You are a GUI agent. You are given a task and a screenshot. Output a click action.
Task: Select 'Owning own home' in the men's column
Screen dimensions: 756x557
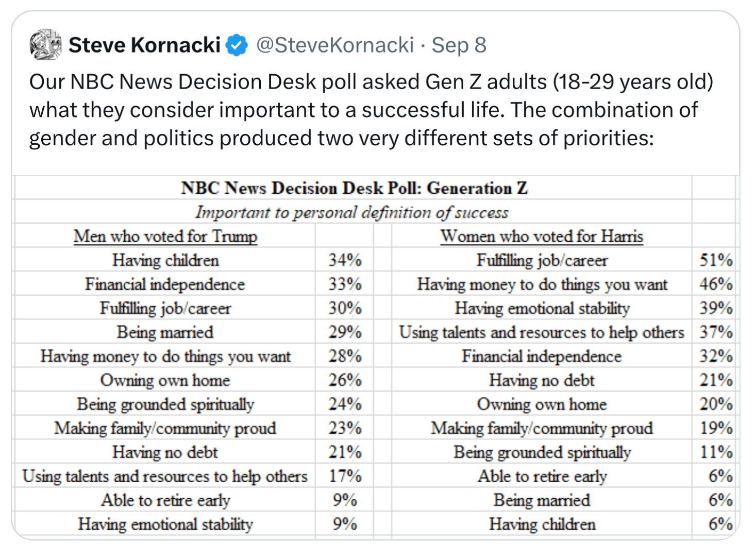pyautogui.click(x=165, y=380)
